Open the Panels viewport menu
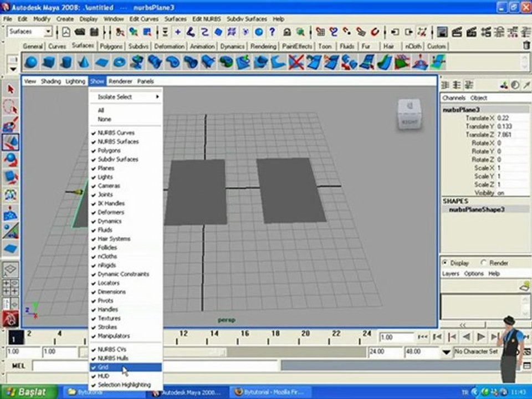Image resolution: width=532 pixels, height=399 pixels. pyautogui.click(x=145, y=81)
